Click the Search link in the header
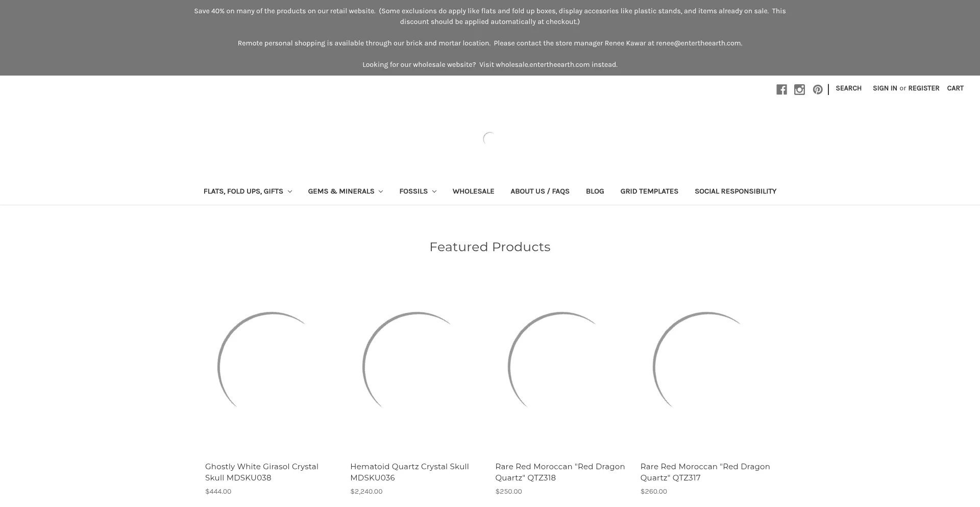Viewport: 980px width, 507px height. click(x=848, y=88)
